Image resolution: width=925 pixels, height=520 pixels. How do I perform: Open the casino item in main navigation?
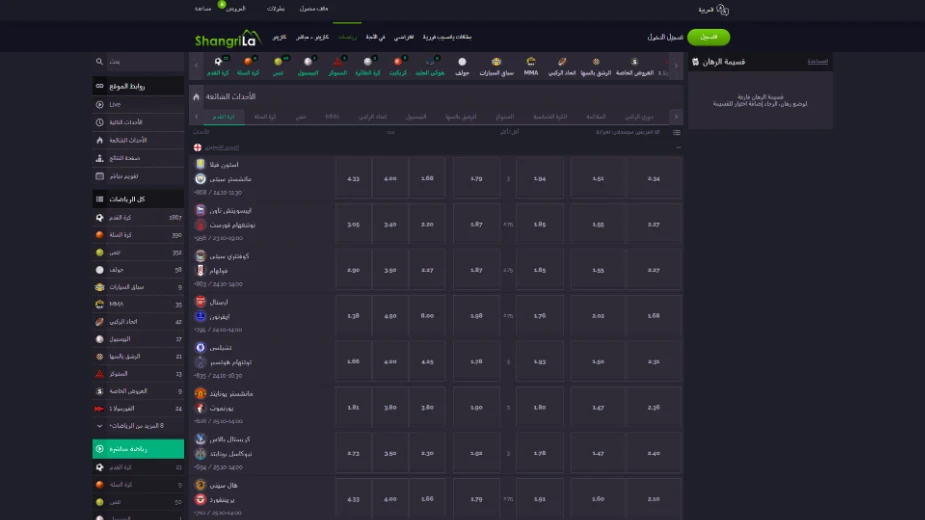pyautogui.click(x=279, y=37)
